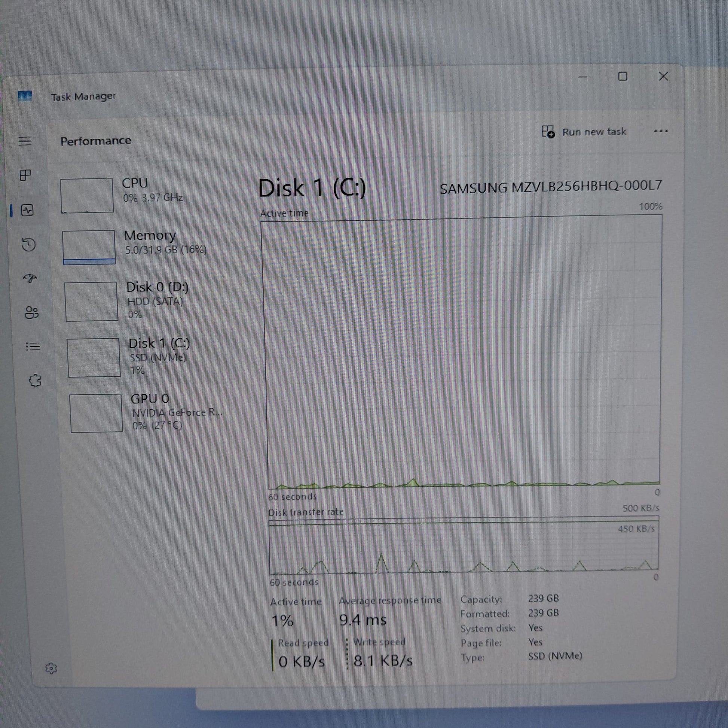Open the Processes page icon
This screenshot has height=728, width=728.
point(25,175)
